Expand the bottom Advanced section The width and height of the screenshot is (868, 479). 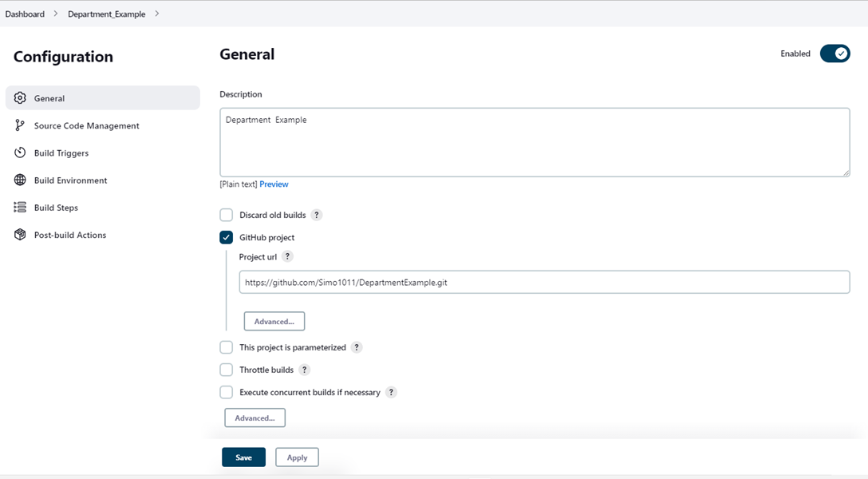click(254, 417)
